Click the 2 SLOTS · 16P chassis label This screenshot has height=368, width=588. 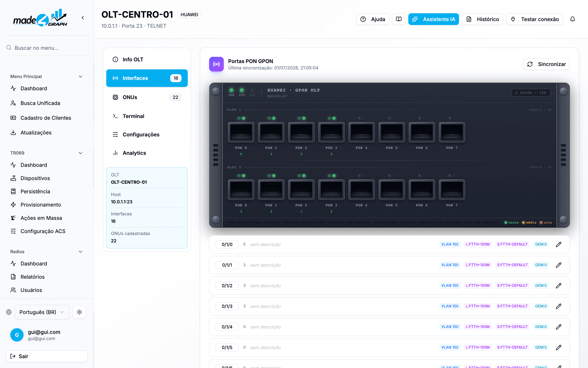(x=531, y=93)
